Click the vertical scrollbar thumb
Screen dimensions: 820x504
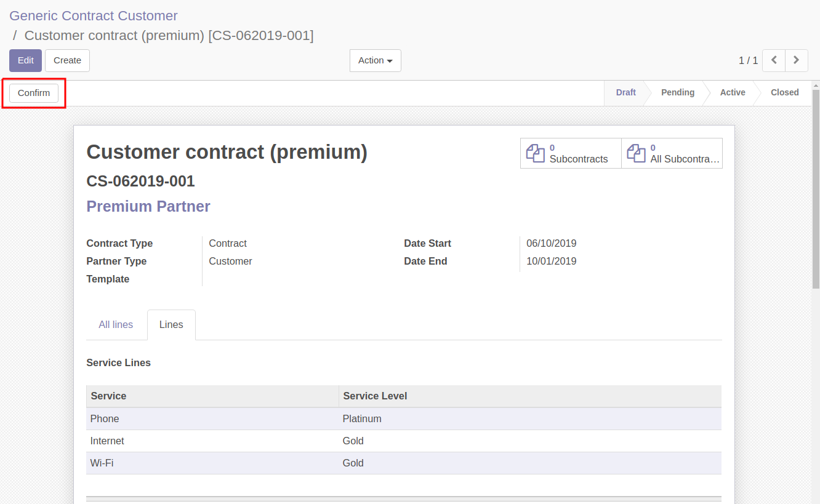(x=816, y=188)
